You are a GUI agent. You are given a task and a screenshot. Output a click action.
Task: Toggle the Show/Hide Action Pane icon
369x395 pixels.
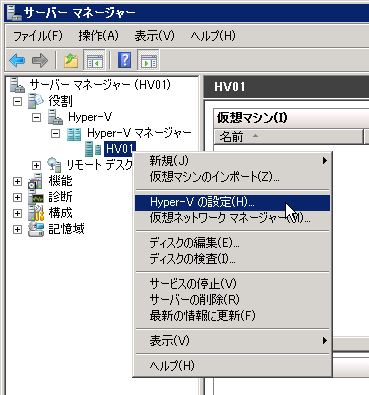(x=148, y=61)
